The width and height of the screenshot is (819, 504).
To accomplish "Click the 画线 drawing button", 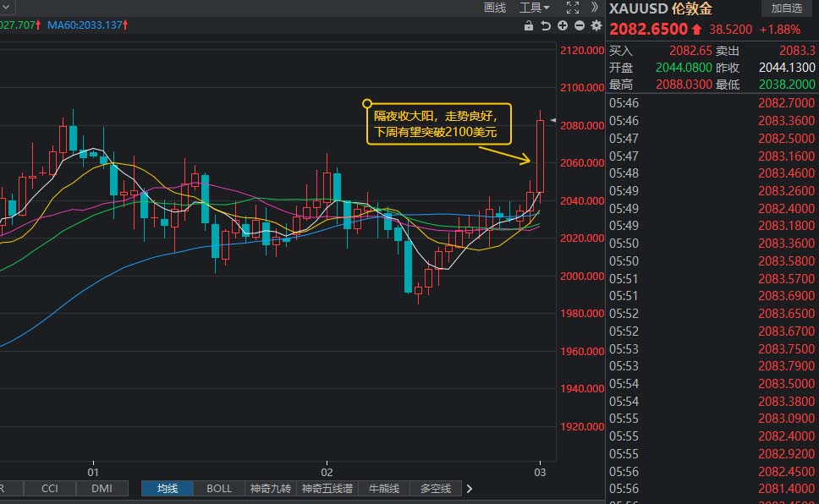I will tap(495, 8).
